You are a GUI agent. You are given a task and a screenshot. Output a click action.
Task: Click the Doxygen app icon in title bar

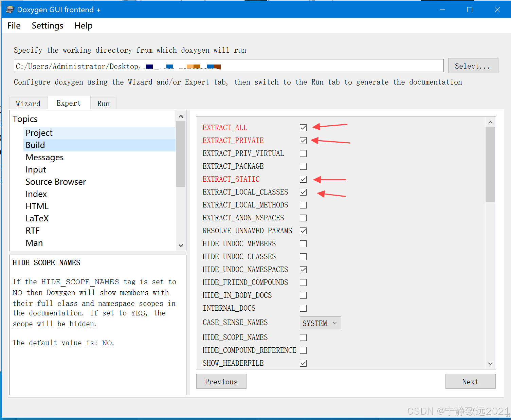pos(10,10)
